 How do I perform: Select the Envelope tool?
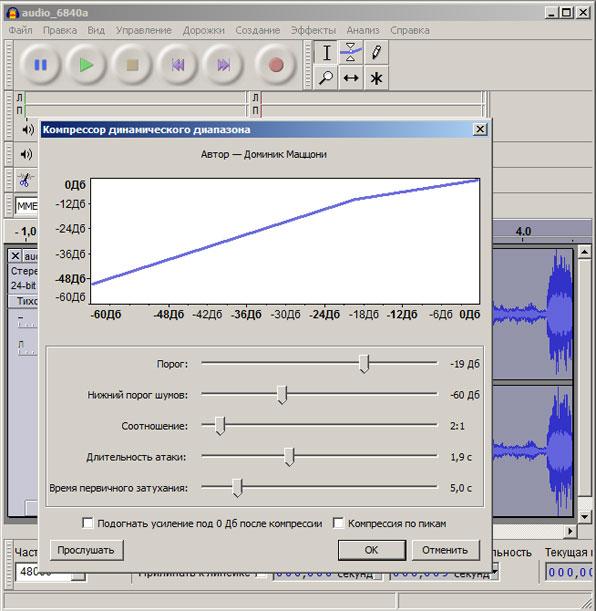351,53
